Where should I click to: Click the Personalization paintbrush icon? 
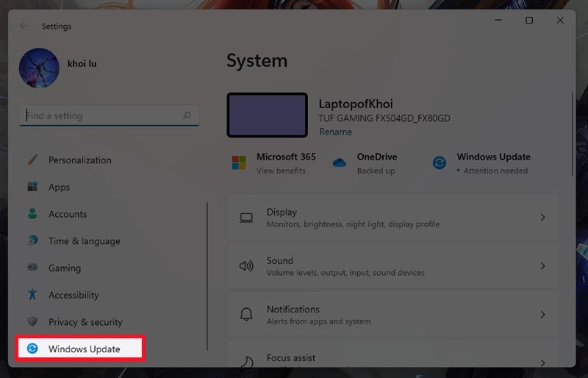coord(32,160)
